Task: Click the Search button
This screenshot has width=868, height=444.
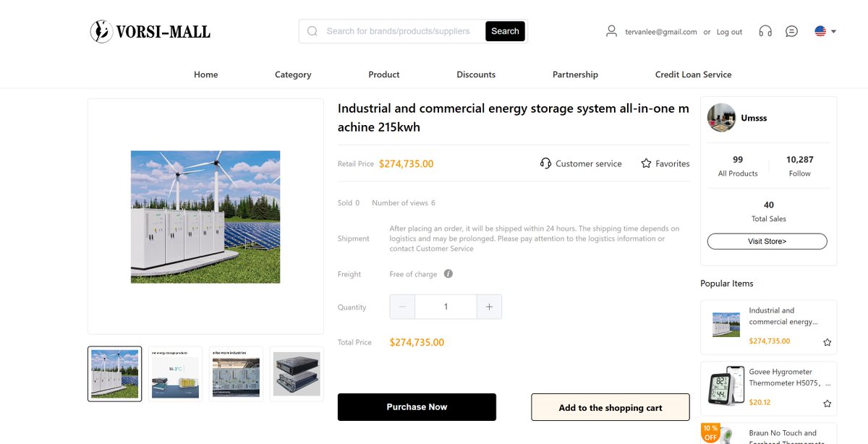Action: (505, 31)
